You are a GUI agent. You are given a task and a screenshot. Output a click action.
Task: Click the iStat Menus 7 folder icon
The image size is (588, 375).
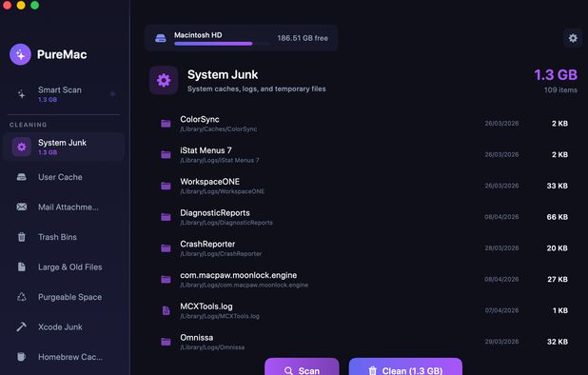(x=166, y=154)
